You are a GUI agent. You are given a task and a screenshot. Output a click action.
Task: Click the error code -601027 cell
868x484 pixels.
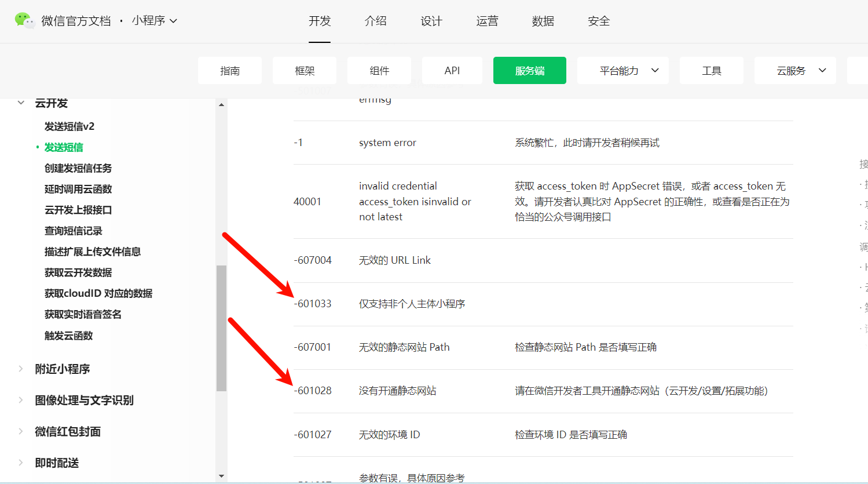tap(313, 435)
